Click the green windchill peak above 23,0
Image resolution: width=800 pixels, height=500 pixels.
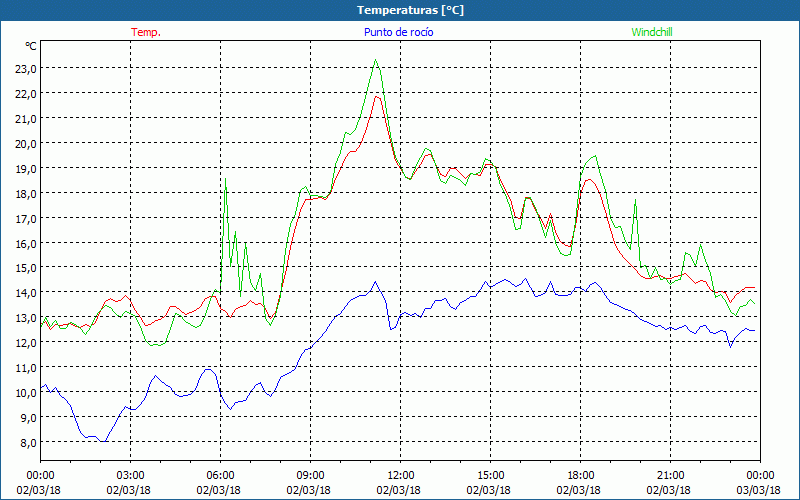pos(376,60)
